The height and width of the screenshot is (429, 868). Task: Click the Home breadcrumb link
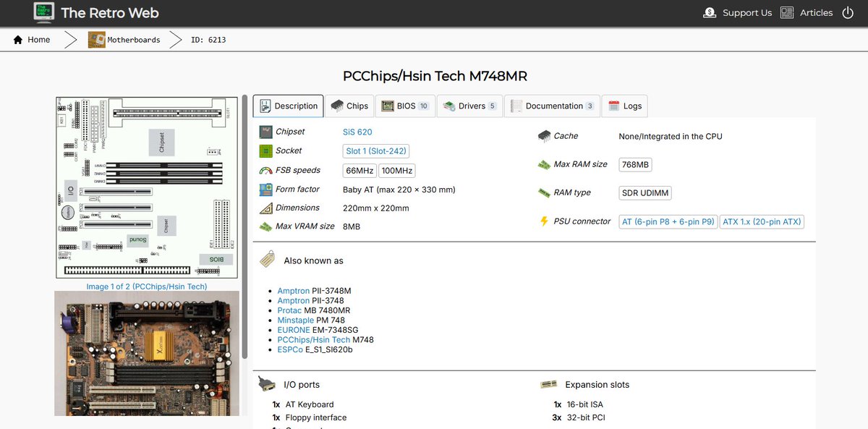[x=32, y=40]
